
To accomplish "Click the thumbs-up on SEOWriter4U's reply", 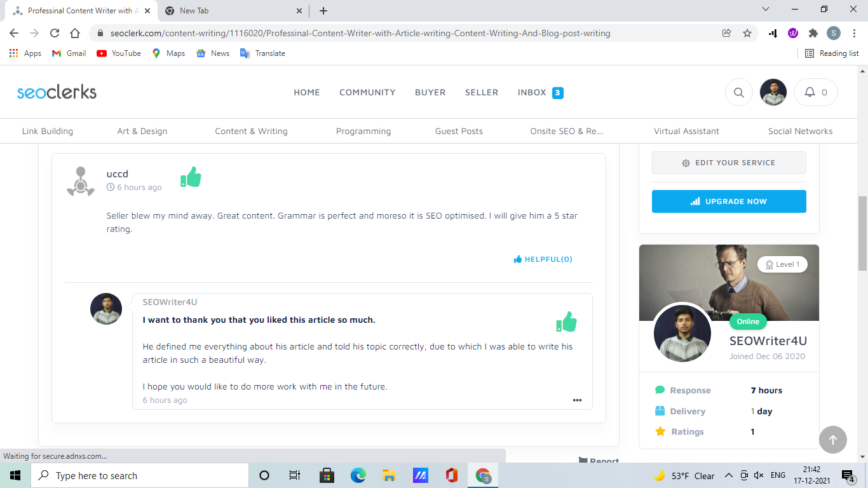I will (x=566, y=322).
